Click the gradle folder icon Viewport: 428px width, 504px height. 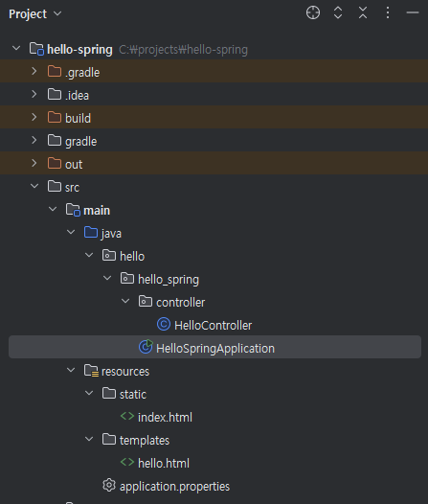[55, 140]
